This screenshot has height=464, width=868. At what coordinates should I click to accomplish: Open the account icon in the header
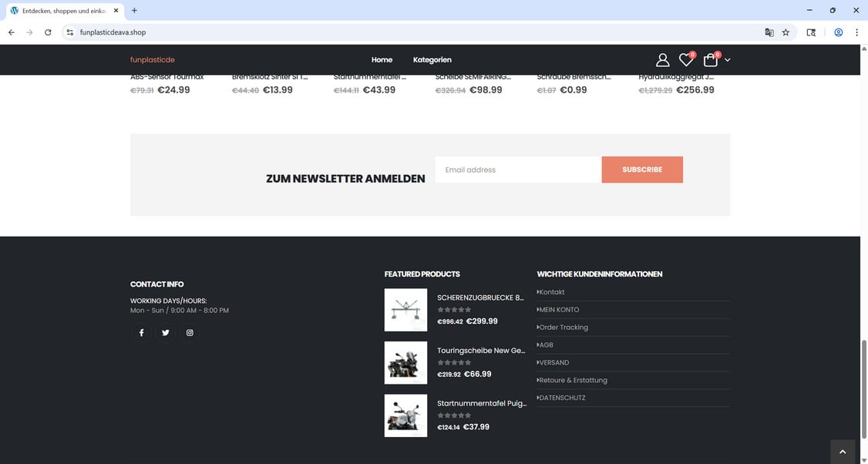click(x=661, y=59)
